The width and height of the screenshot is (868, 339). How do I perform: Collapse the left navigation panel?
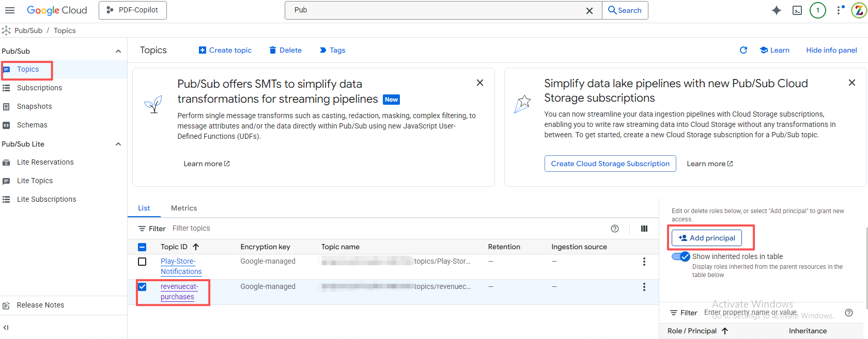click(x=6, y=327)
